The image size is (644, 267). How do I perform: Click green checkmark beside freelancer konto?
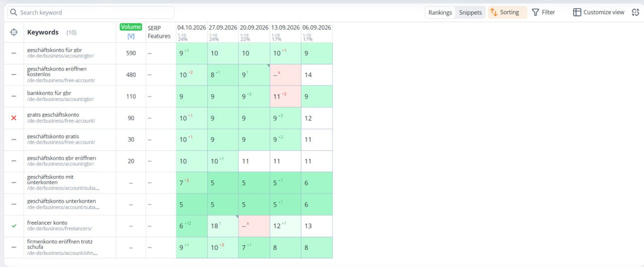[x=14, y=226]
